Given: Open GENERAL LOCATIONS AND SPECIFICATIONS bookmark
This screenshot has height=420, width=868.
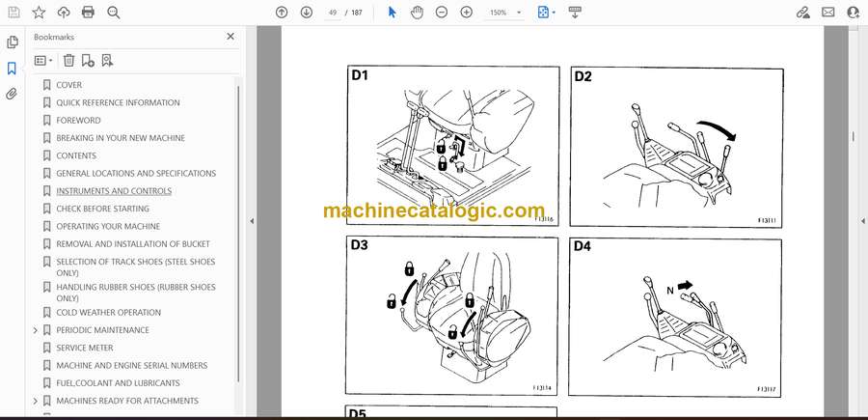Looking at the screenshot, I should click(x=136, y=174).
